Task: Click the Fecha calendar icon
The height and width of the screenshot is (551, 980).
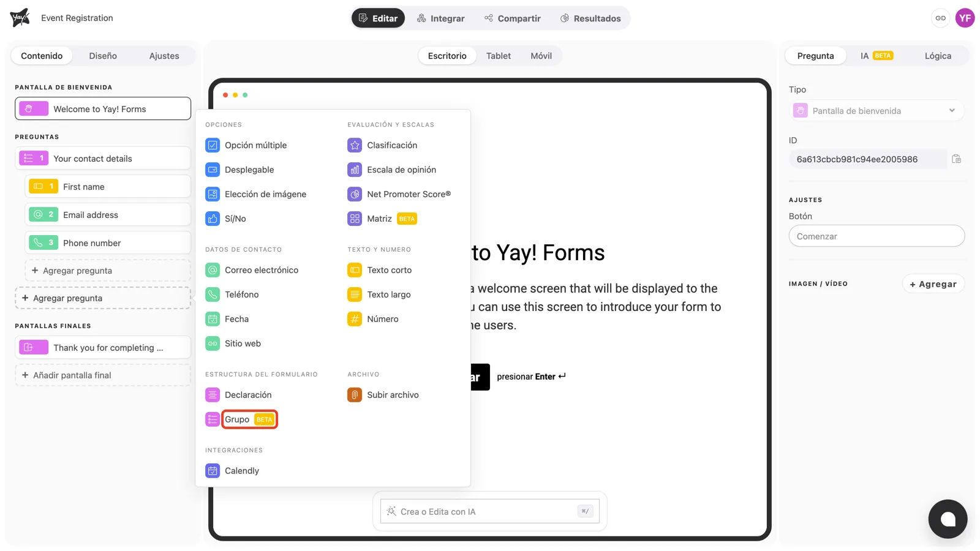Action: click(x=213, y=319)
